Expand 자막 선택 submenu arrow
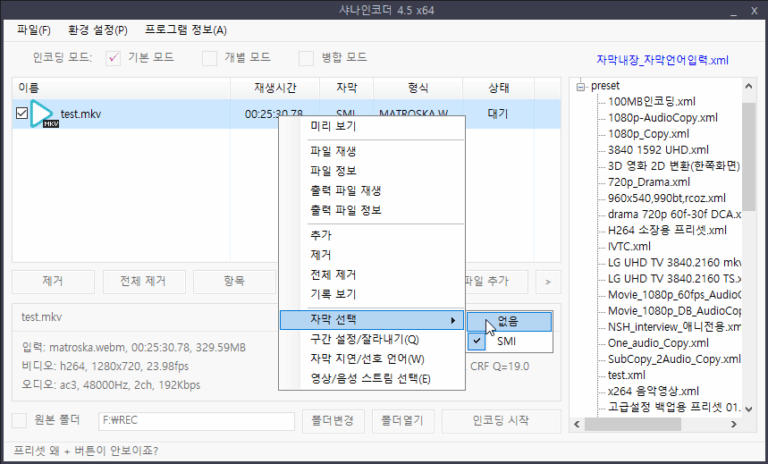This screenshot has height=464, width=768. [453, 320]
